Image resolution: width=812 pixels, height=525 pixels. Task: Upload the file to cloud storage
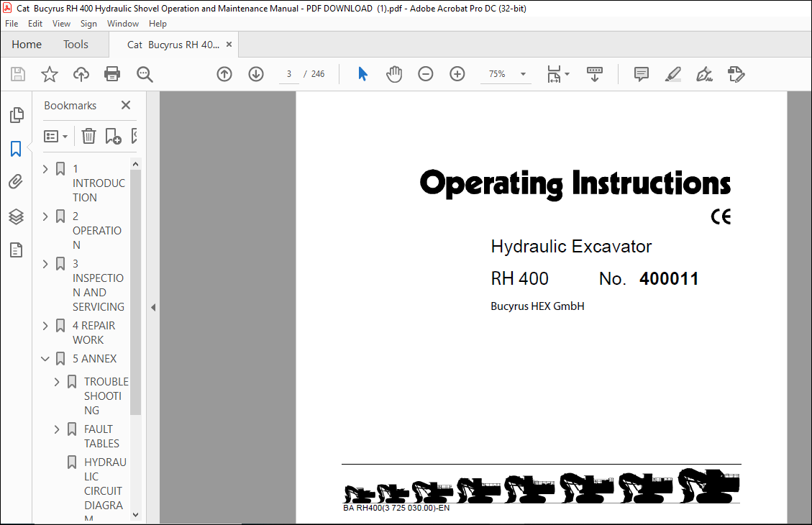click(81, 74)
